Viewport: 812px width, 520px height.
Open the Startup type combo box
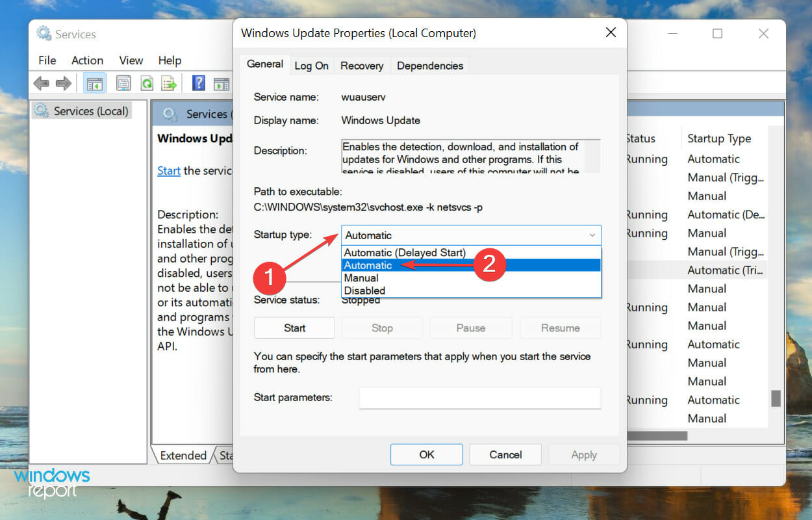(472, 235)
